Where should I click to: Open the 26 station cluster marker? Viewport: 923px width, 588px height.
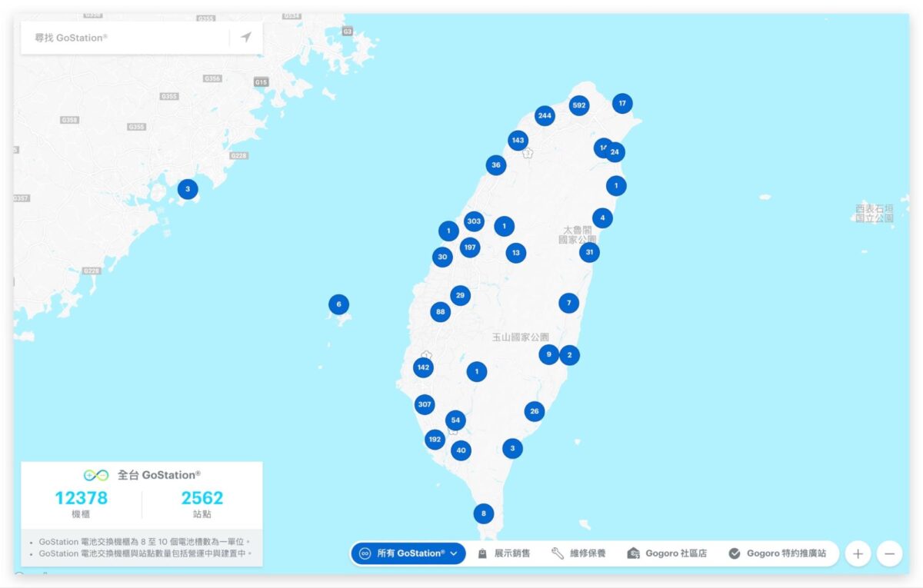535,411
